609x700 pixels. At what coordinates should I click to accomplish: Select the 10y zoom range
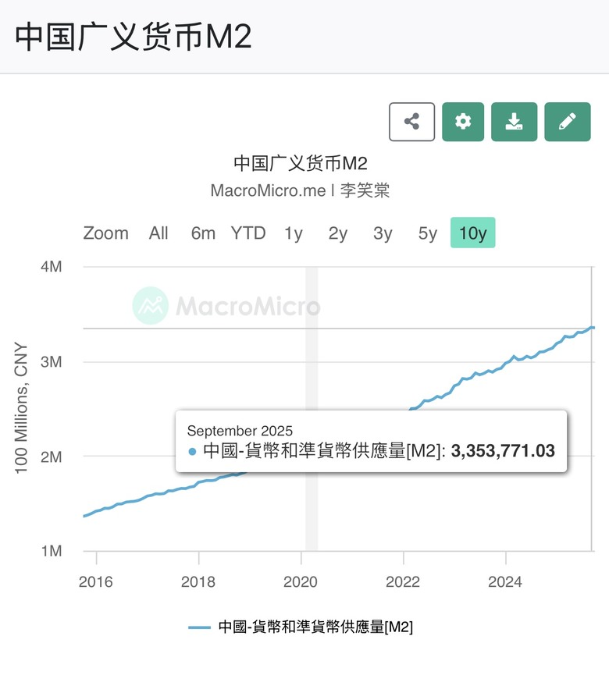[x=472, y=233]
